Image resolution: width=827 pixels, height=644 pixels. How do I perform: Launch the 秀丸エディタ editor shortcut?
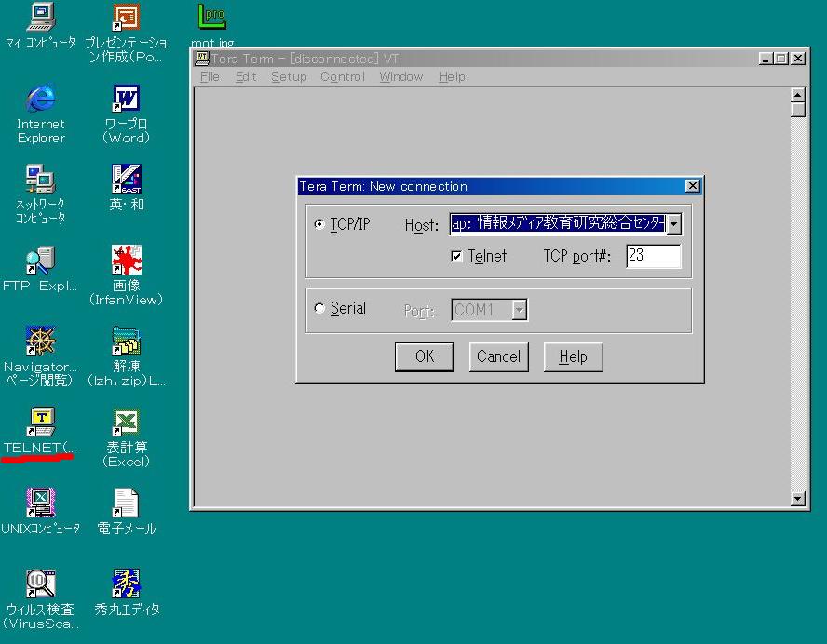[126, 584]
